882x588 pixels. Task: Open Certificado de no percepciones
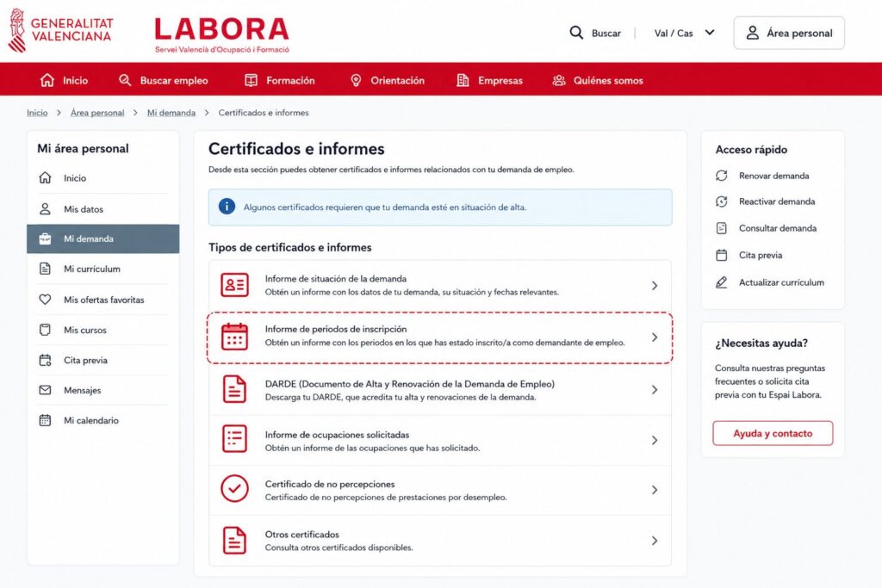click(440, 490)
